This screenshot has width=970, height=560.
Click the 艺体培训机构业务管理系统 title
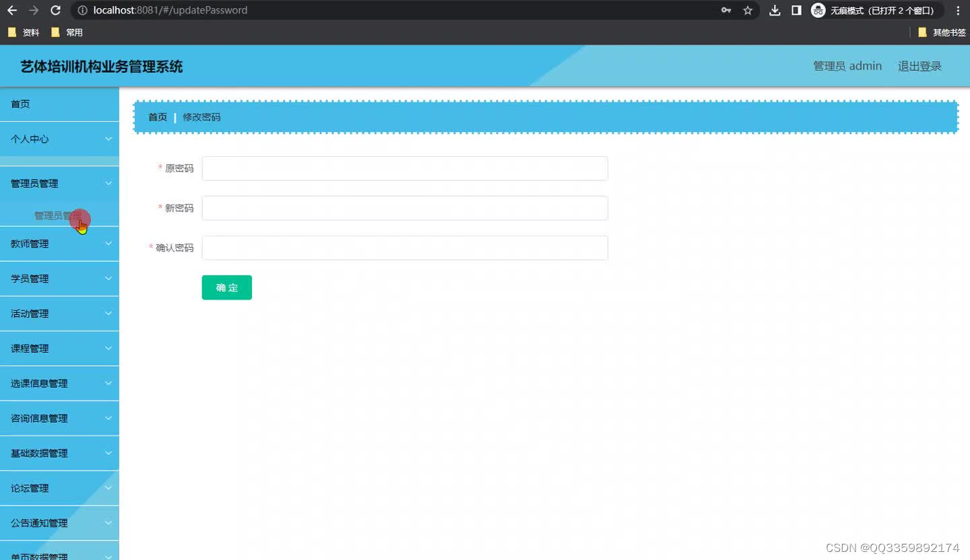[102, 67]
